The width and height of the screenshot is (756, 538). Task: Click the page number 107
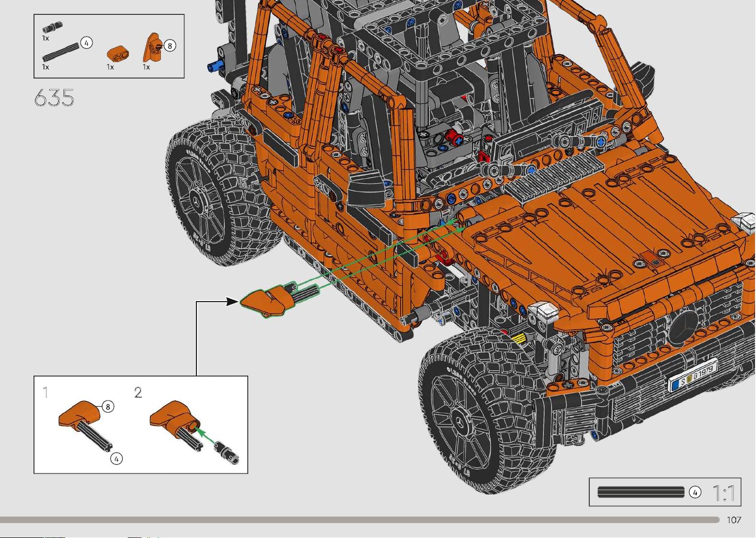point(734,520)
